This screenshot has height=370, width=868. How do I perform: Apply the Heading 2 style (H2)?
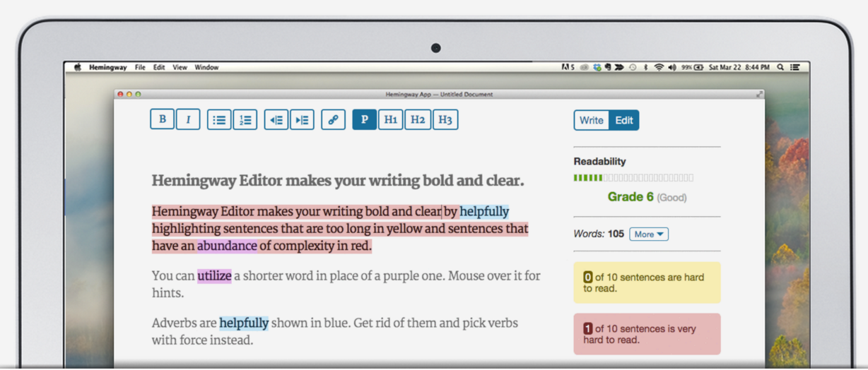pos(418,119)
